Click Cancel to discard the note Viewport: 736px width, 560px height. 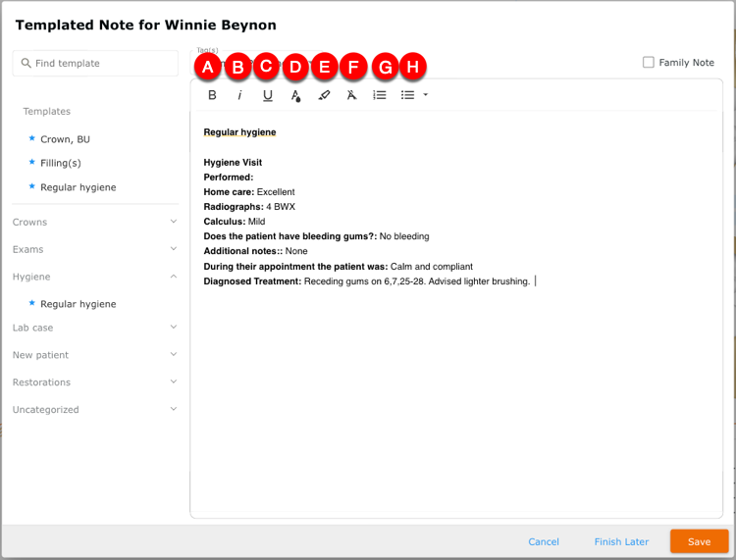pos(543,541)
